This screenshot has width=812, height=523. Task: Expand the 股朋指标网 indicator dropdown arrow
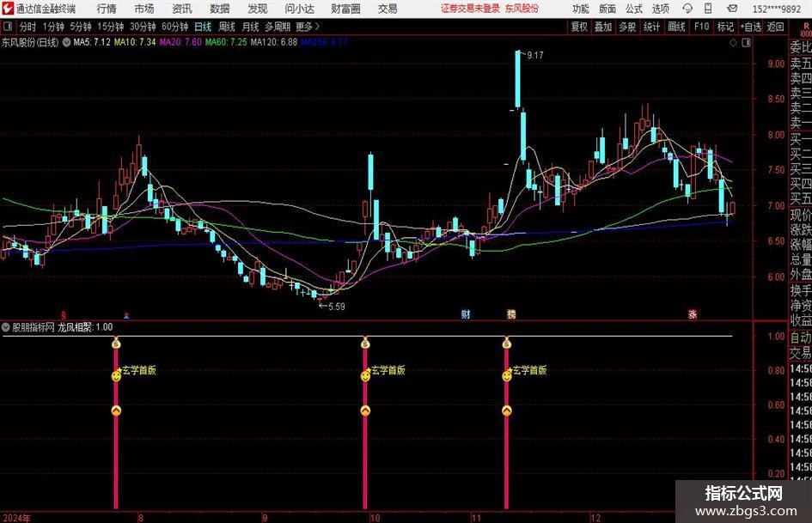coord(6,327)
